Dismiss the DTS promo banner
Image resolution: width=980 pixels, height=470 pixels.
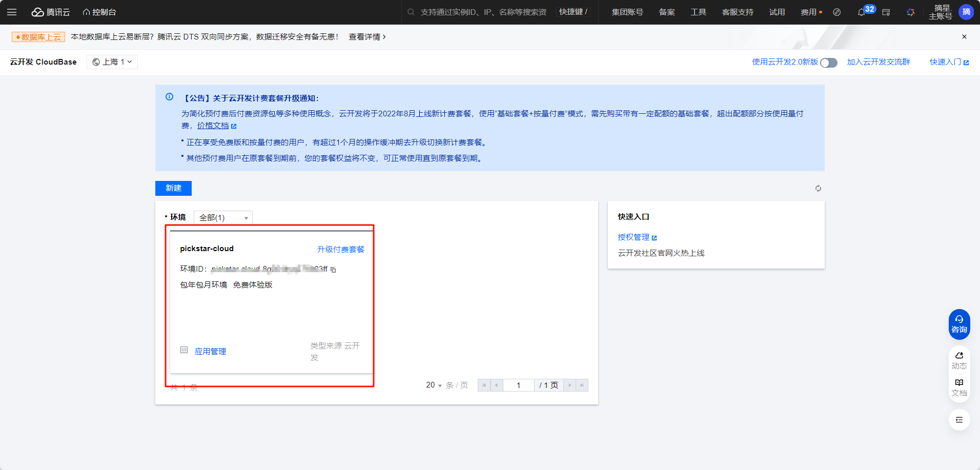(x=964, y=37)
